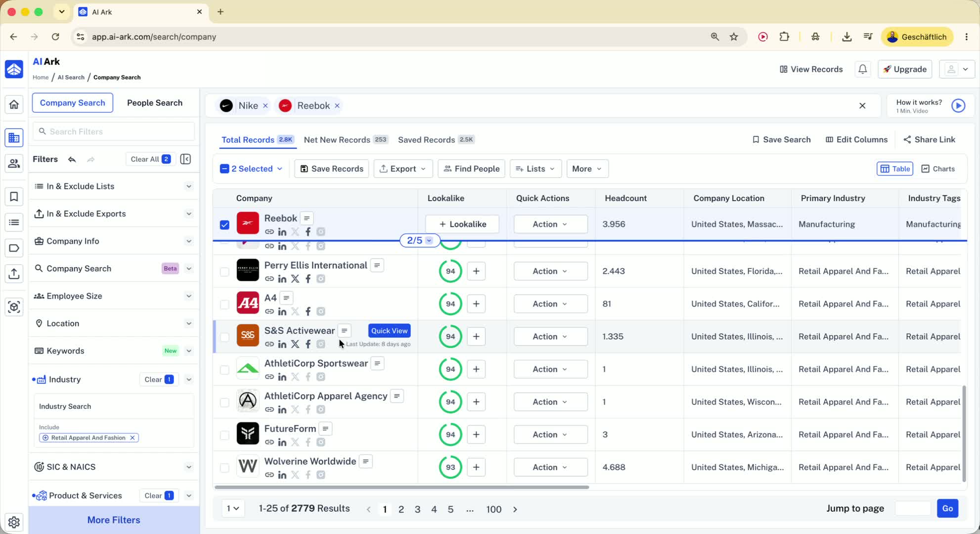Screen dimensions: 980x534
Task: Check the S&S Activewear row checkbox
Action: coord(224,337)
